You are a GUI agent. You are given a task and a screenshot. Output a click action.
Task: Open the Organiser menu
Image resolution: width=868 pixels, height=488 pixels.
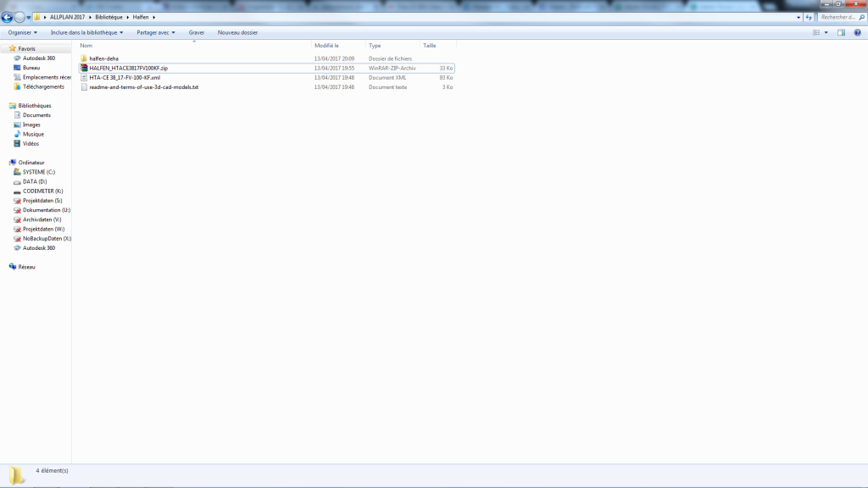pyautogui.click(x=23, y=33)
